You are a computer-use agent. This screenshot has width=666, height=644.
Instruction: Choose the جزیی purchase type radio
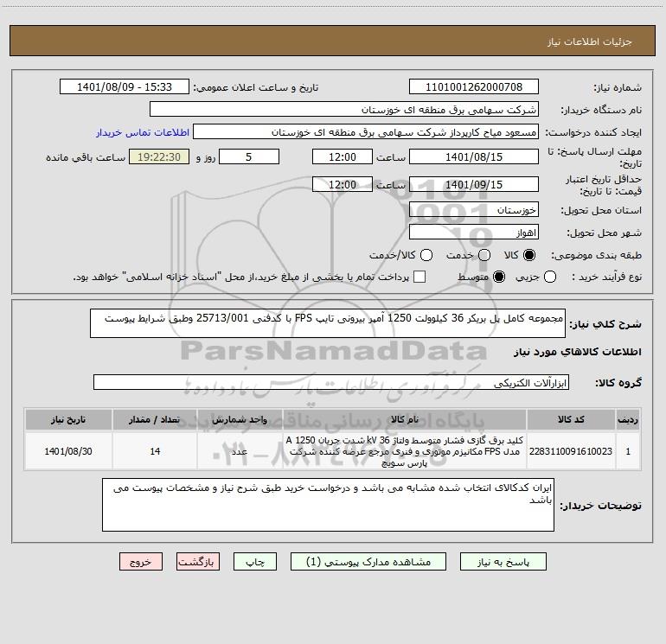549,277
